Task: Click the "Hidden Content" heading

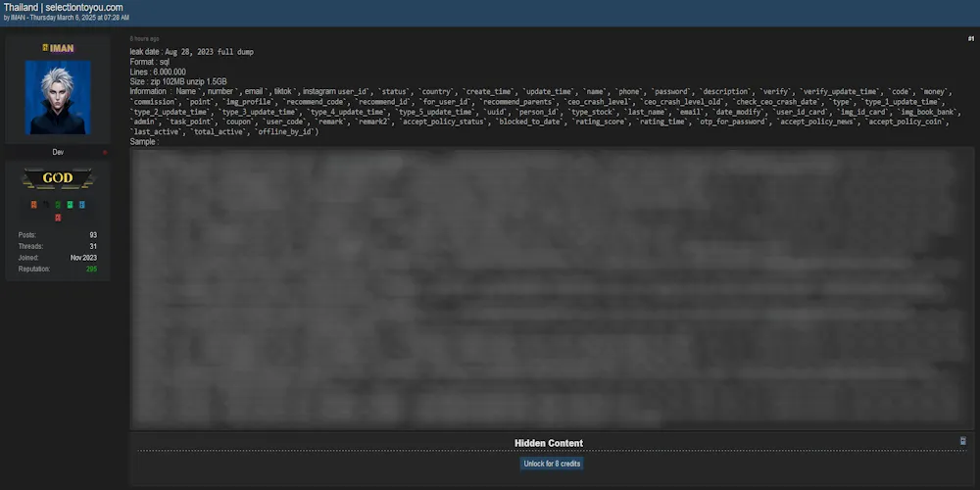Action: tap(549, 443)
